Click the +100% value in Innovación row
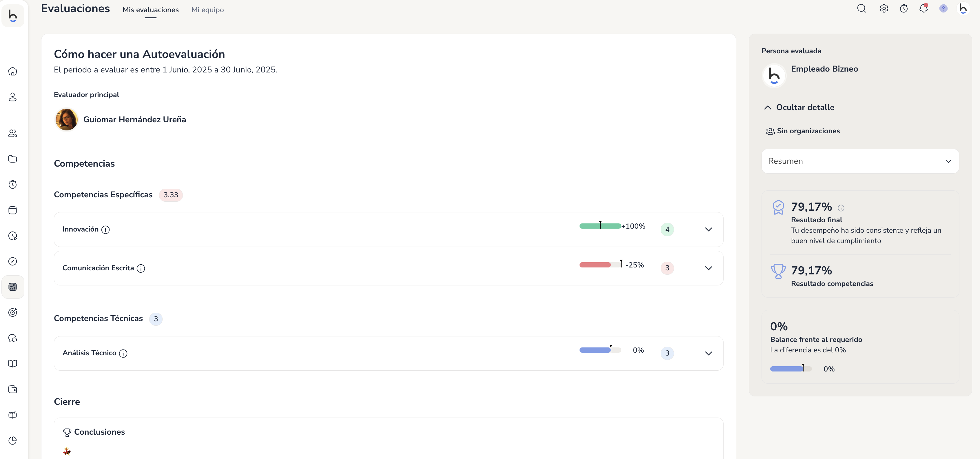The height and width of the screenshot is (459, 980). [633, 226]
